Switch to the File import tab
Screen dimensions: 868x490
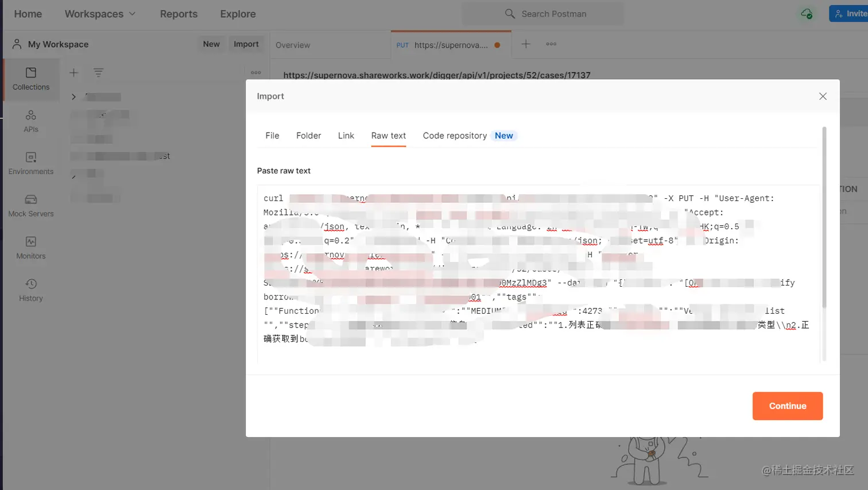(272, 136)
